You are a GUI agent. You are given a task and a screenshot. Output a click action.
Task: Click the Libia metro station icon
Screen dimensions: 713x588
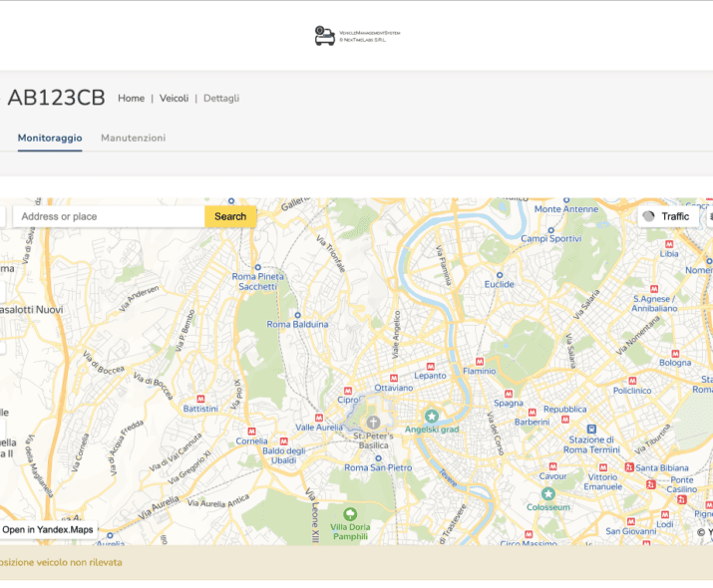coord(669,244)
